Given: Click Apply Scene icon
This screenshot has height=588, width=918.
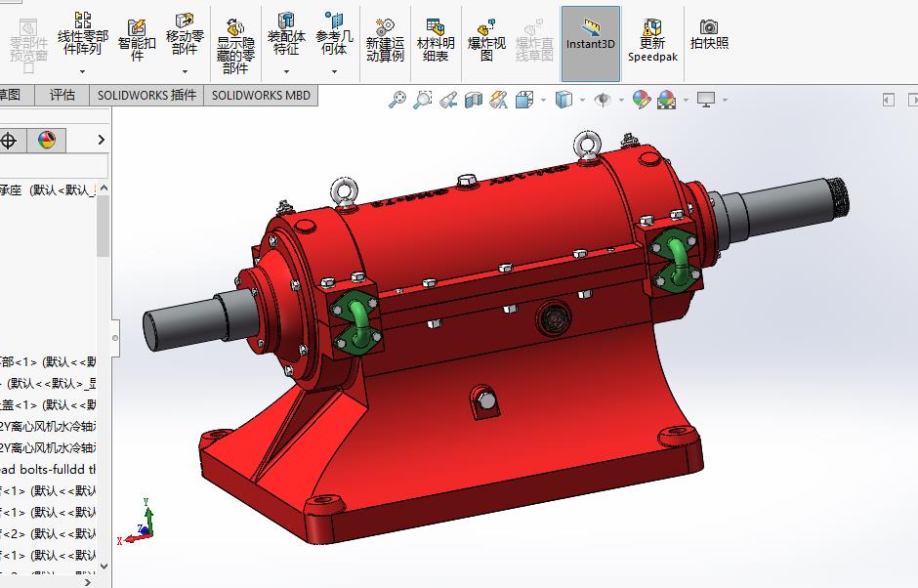Looking at the screenshot, I should tap(666, 100).
